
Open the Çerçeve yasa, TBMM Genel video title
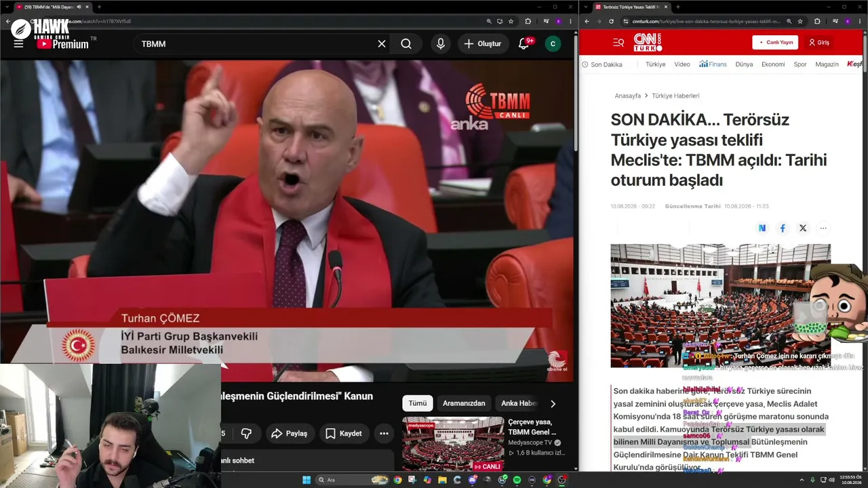[532, 426]
